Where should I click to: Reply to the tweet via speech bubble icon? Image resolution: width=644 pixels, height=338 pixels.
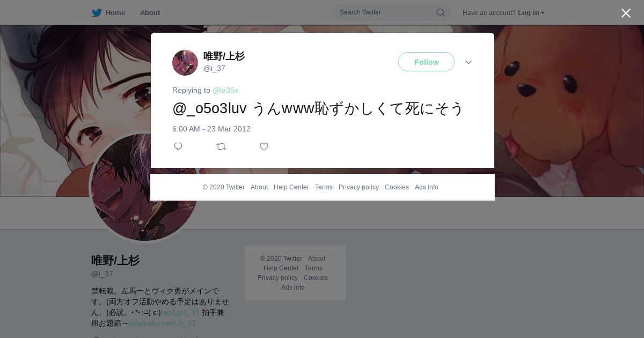pos(178,146)
